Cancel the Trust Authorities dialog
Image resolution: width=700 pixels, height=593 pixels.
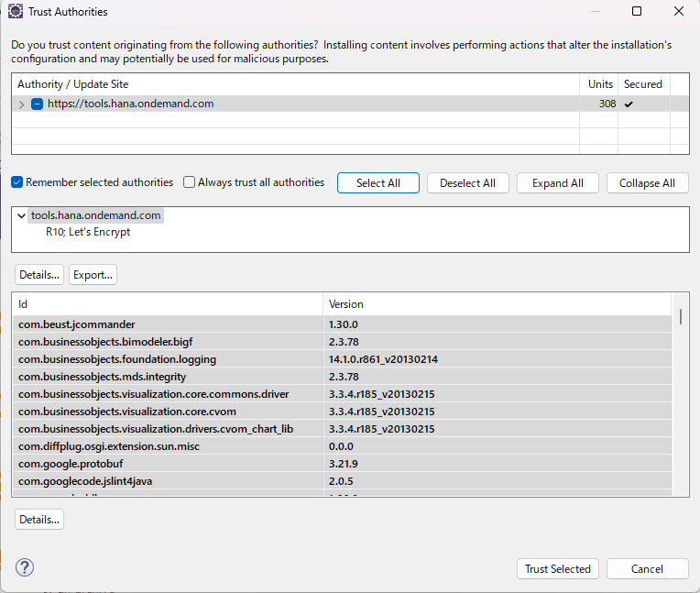pos(648,569)
